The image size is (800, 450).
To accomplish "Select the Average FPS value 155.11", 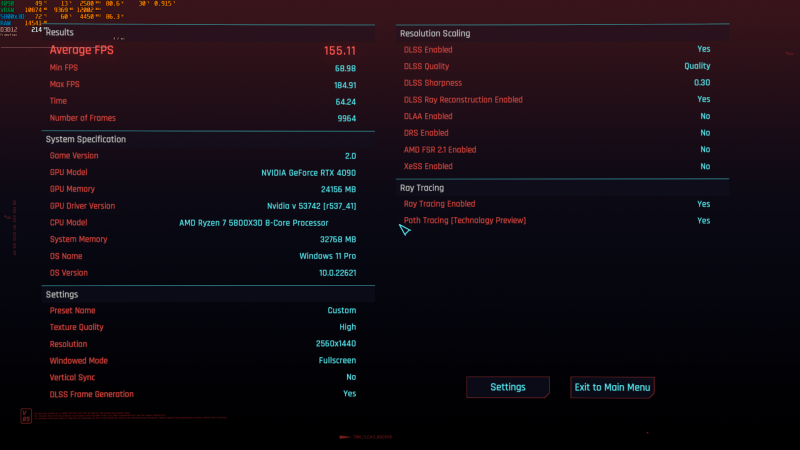I will pyautogui.click(x=340, y=51).
